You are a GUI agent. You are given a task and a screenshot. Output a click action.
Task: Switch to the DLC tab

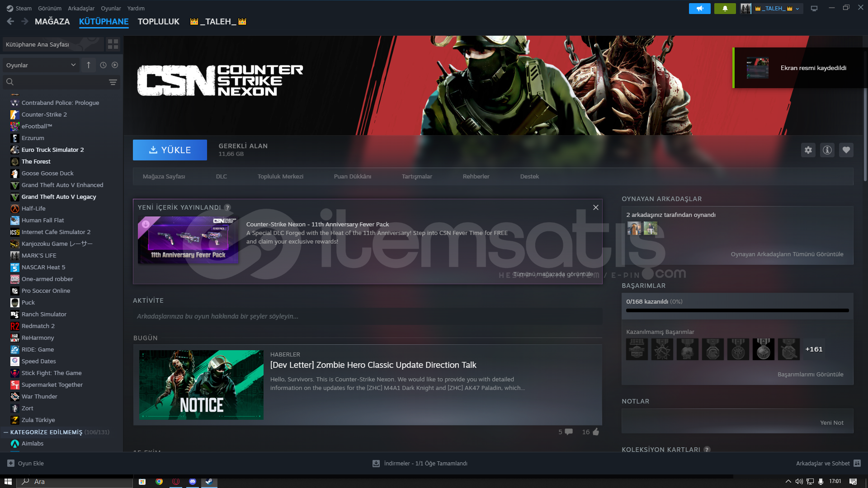pyautogui.click(x=221, y=176)
